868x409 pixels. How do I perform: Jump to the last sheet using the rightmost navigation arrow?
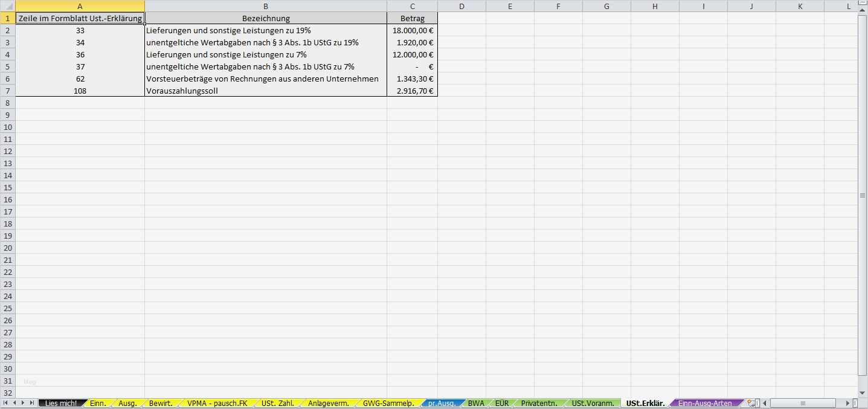tap(31, 403)
